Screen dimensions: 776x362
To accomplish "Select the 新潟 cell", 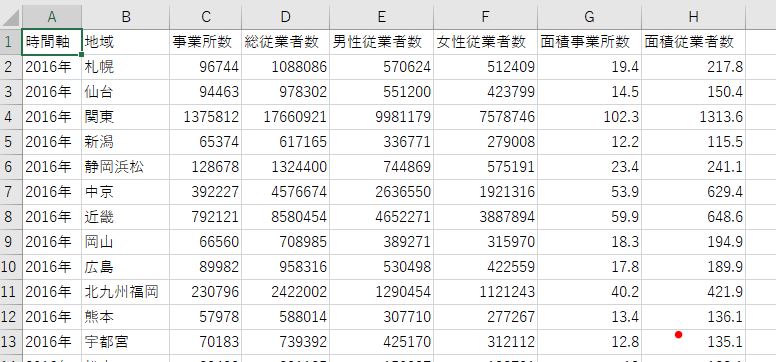I will tap(126, 142).
